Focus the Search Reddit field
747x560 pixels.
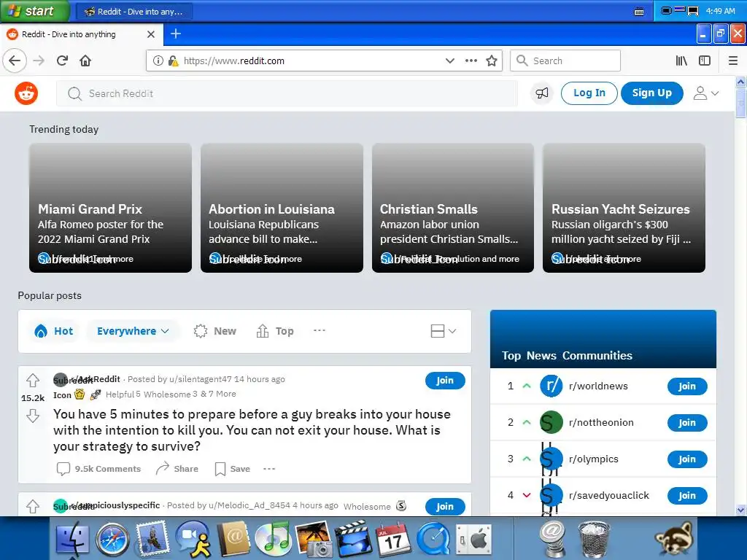pyautogui.click(x=287, y=93)
